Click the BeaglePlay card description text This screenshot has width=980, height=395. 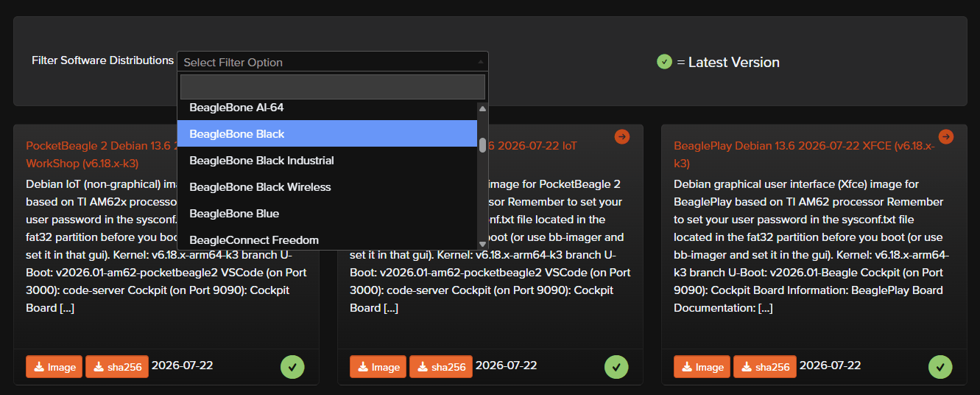[810, 246]
